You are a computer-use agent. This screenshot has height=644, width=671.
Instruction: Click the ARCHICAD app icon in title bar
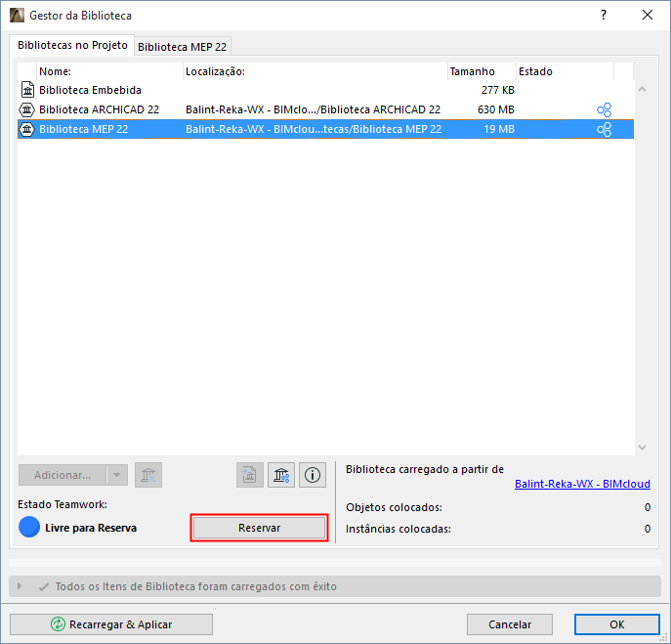point(18,16)
